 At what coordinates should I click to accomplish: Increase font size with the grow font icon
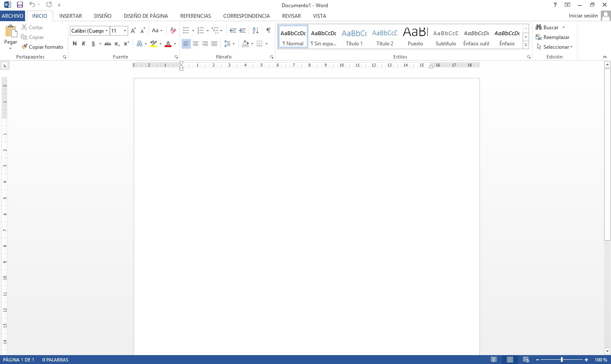coord(133,31)
